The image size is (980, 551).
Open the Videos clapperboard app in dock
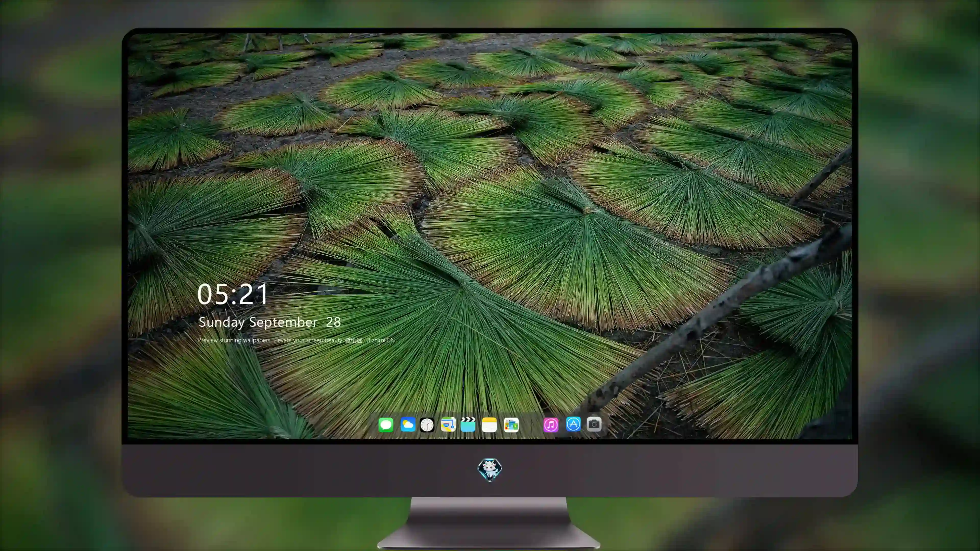[x=468, y=424]
